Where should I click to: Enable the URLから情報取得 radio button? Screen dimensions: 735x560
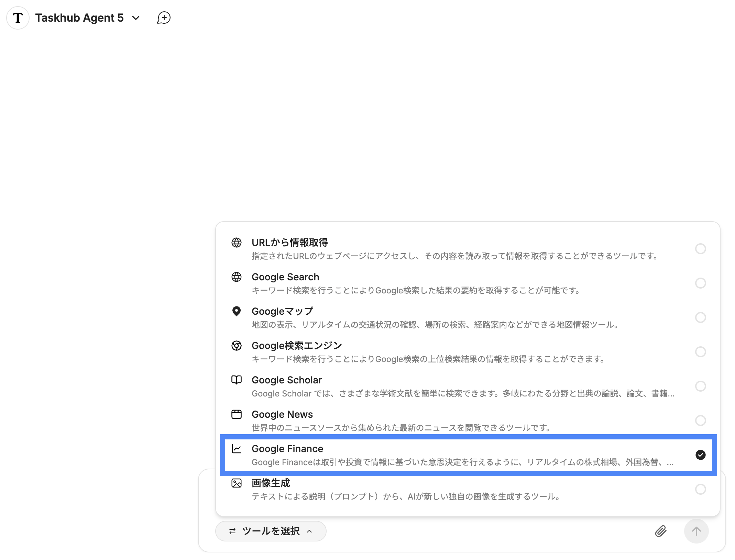(700, 249)
